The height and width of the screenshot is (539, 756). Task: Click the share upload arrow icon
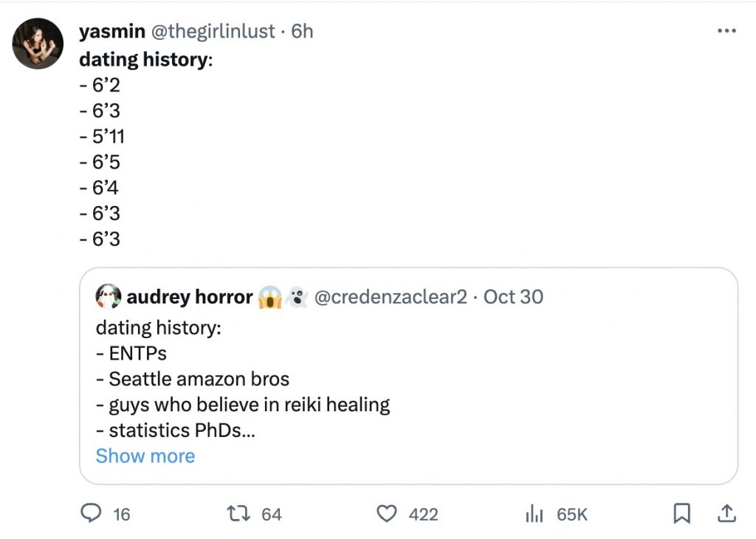point(726,513)
